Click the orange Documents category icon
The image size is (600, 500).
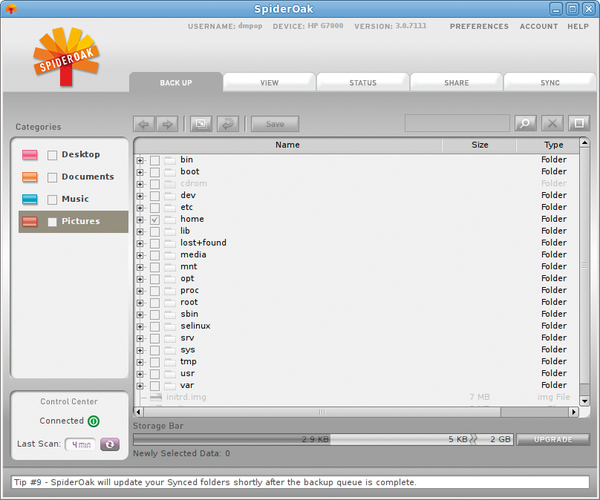30,177
